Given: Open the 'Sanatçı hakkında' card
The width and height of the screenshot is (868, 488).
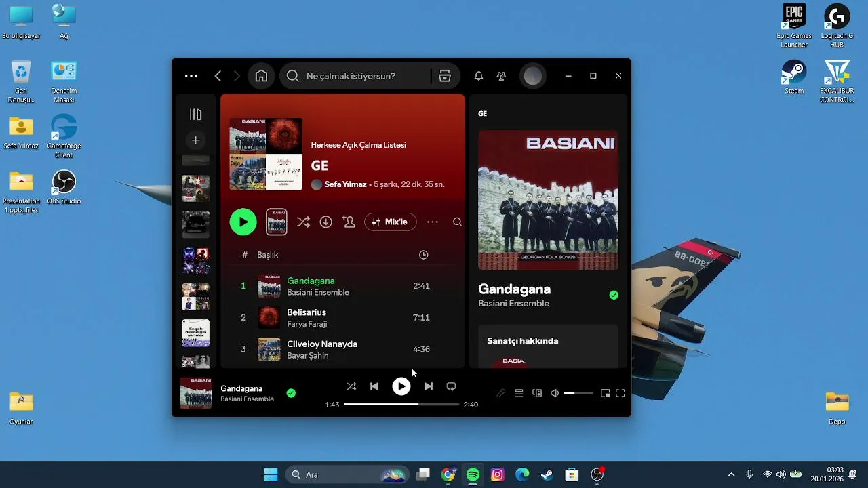Looking at the screenshot, I should click(x=548, y=346).
